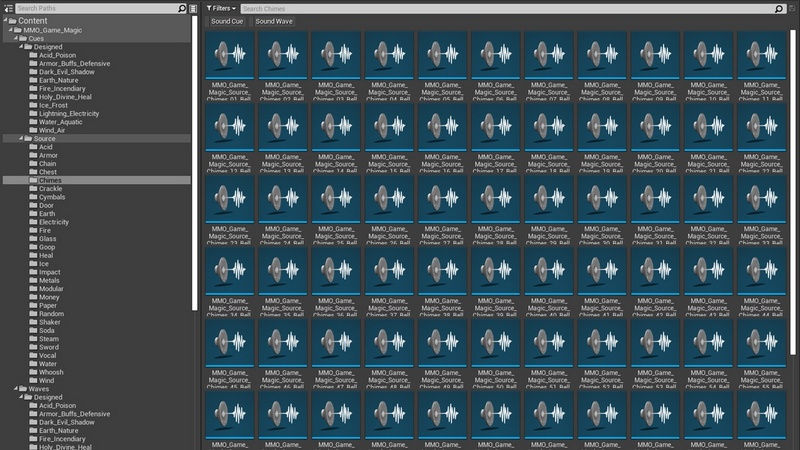Click the Search Chimes input field
The height and width of the screenshot is (450, 800).
[500, 8]
